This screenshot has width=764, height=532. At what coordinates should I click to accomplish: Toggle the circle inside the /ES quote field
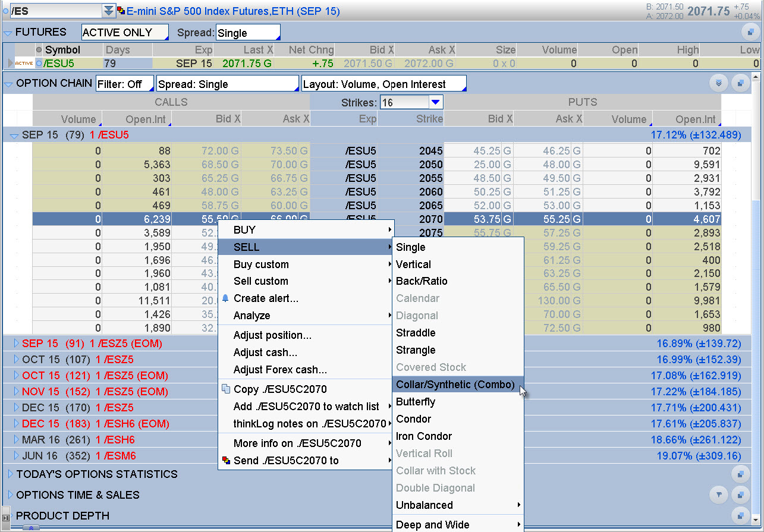click(6, 11)
